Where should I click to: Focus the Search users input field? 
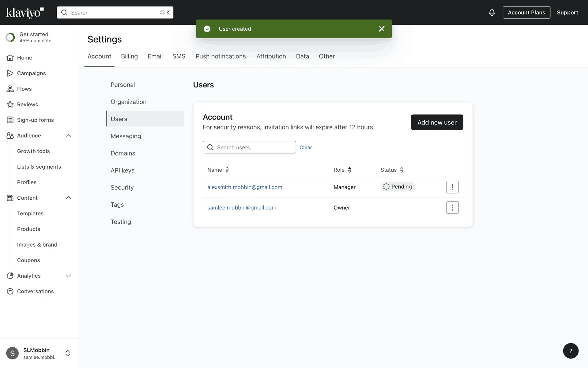click(x=254, y=148)
